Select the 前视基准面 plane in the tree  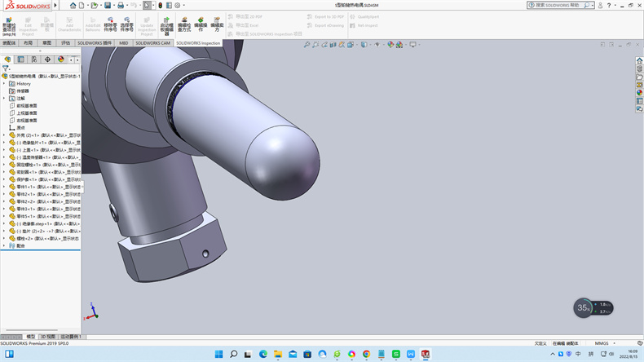pos(26,105)
